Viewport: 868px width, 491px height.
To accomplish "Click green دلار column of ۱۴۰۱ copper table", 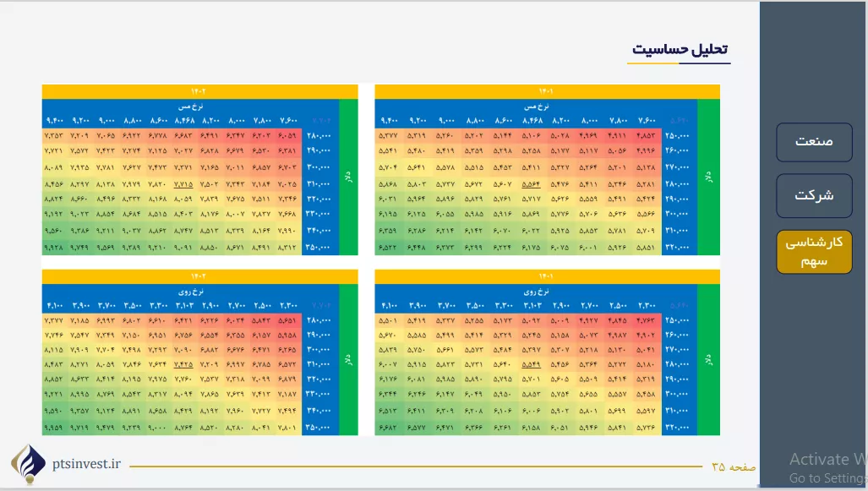I will click(708, 177).
